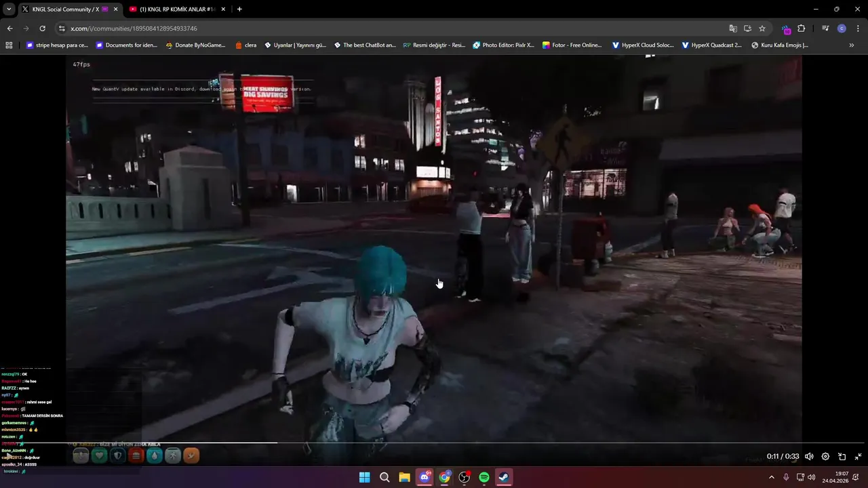Open the 'The best ChatBot an...' bookmark
The width and height of the screenshot is (868, 488).
[x=365, y=45]
